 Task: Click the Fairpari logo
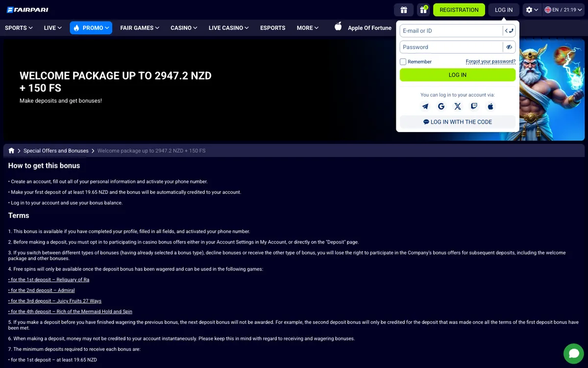click(27, 10)
